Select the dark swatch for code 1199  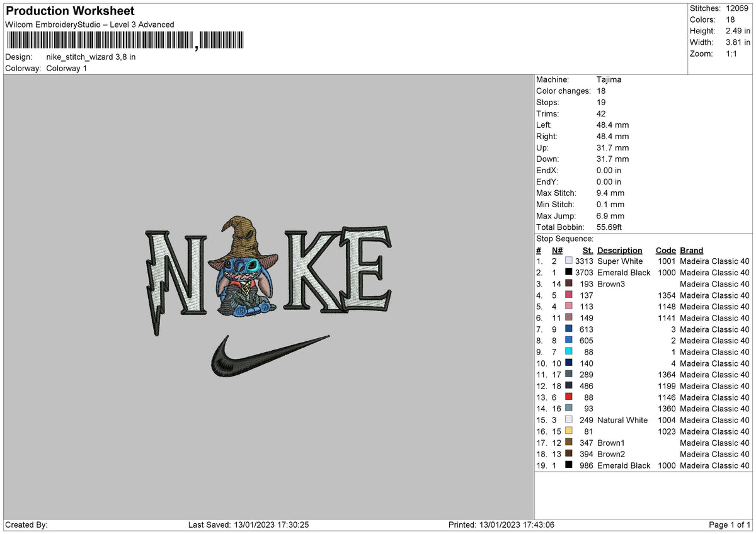[x=569, y=385]
